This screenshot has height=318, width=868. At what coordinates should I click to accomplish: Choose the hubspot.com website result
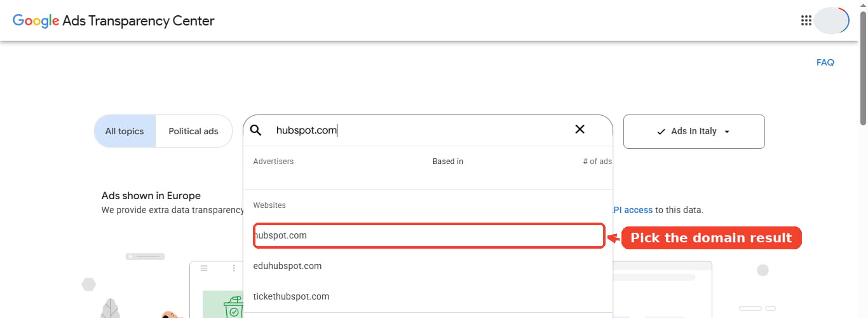(428, 235)
